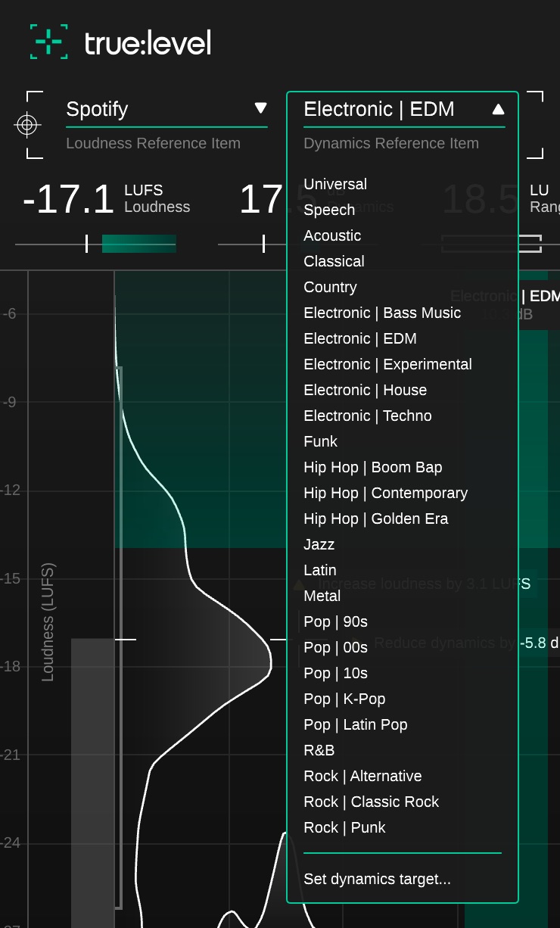This screenshot has height=928, width=560.
Task: Select Universal from the dynamics list
Action: click(335, 184)
